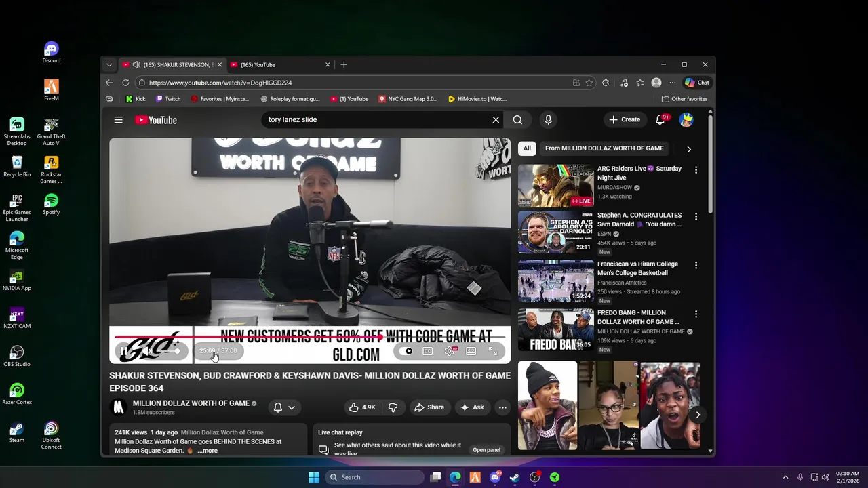
Task: Clear the search text with X icon
Action: [x=496, y=120]
